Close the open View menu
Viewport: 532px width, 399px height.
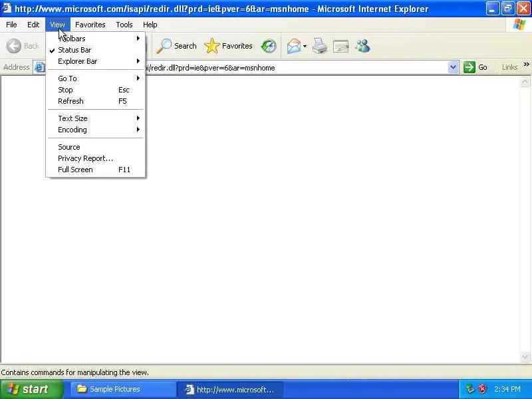click(x=57, y=25)
